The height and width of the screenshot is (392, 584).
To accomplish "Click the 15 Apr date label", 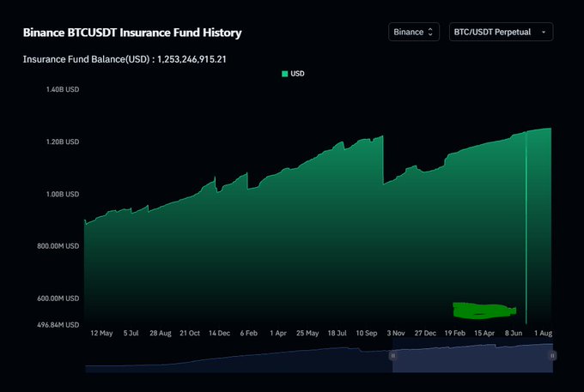I will [484, 333].
